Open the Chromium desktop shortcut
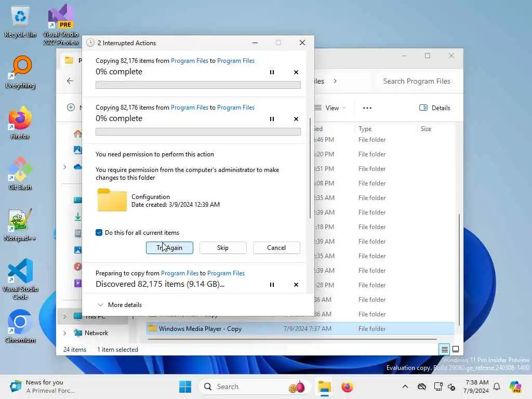532x399 pixels. [x=20, y=327]
